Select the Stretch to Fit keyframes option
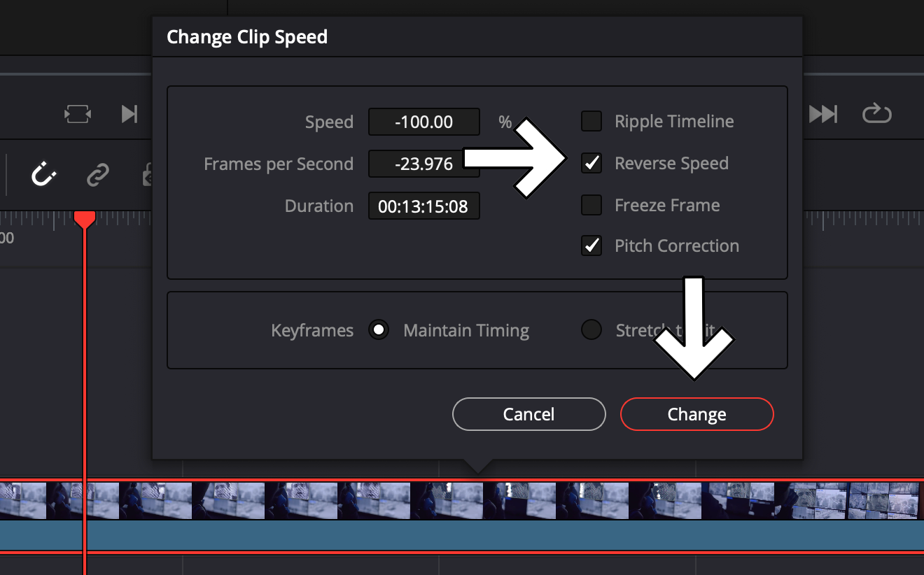 click(590, 329)
